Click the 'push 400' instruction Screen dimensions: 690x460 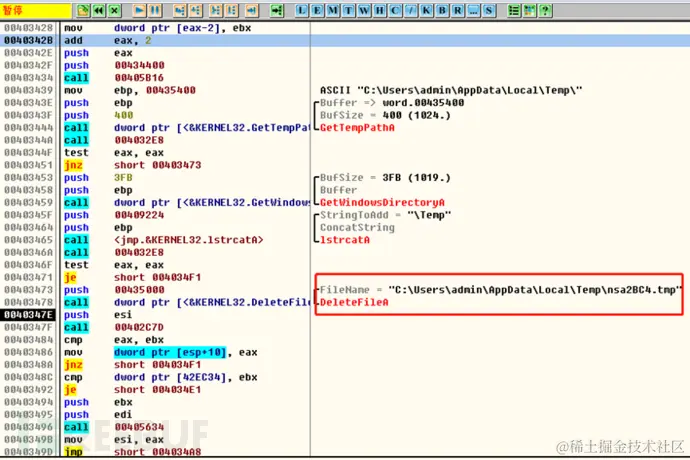(x=99, y=115)
